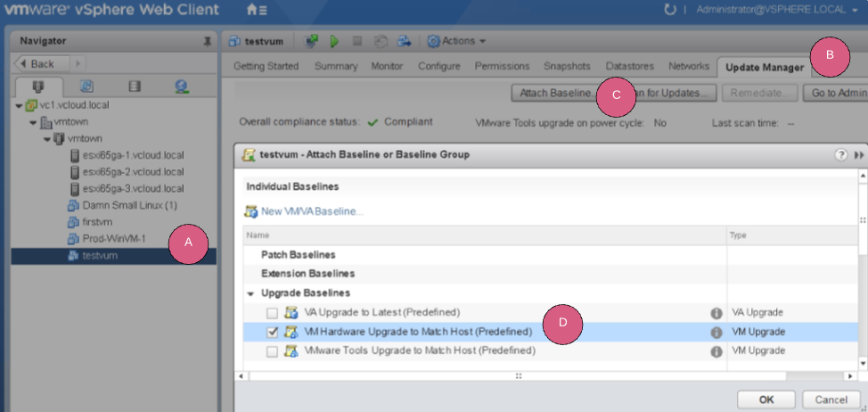868x412 pixels.
Task: Click the migrate VM icon
Action: [x=405, y=41]
